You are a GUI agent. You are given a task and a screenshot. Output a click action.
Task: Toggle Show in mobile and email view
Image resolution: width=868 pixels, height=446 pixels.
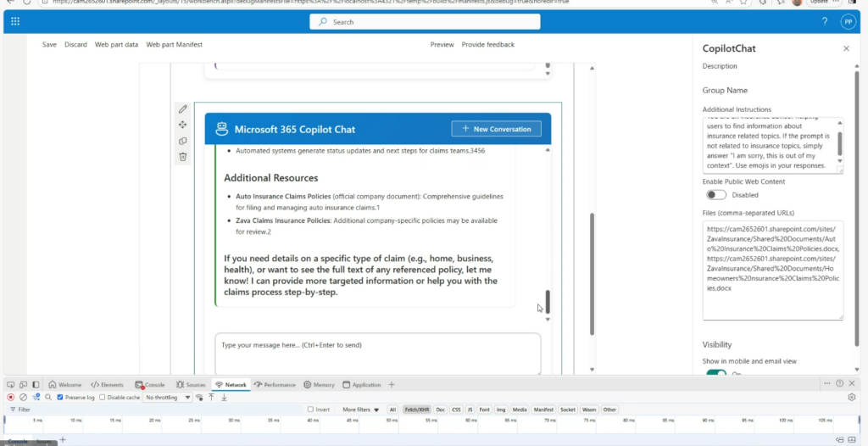(x=715, y=373)
